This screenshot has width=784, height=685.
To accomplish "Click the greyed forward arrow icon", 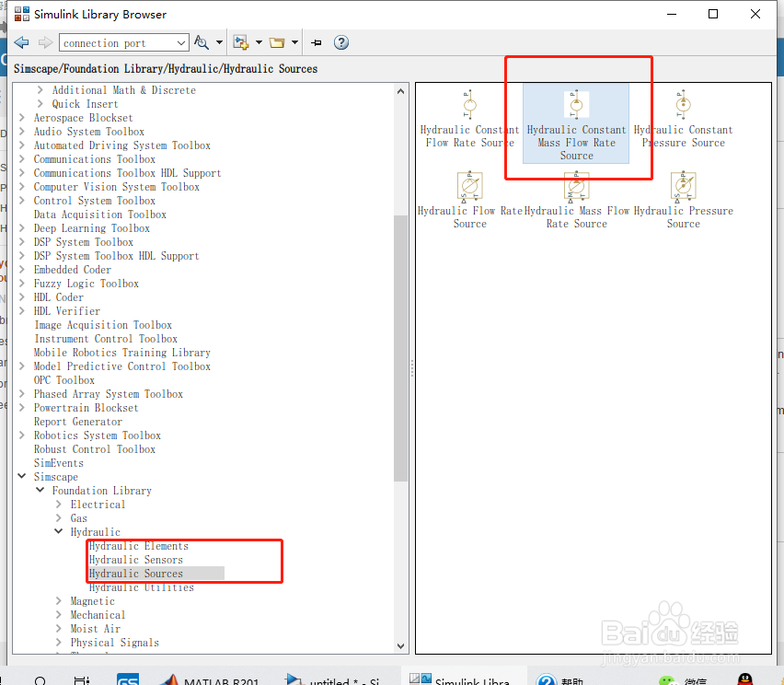I will click(45, 42).
